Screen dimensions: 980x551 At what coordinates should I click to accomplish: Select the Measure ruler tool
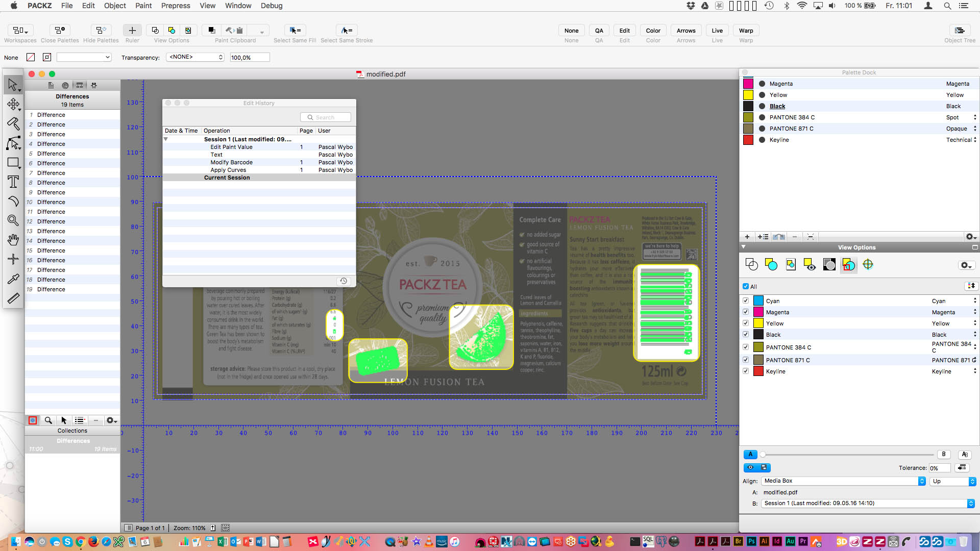point(13,298)
